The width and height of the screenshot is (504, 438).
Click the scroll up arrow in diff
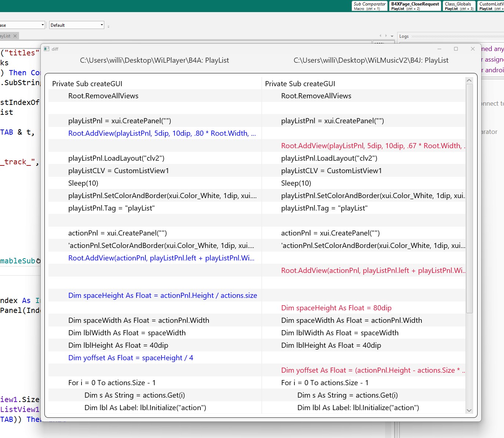pyautogui.click(x=469, y=80)
